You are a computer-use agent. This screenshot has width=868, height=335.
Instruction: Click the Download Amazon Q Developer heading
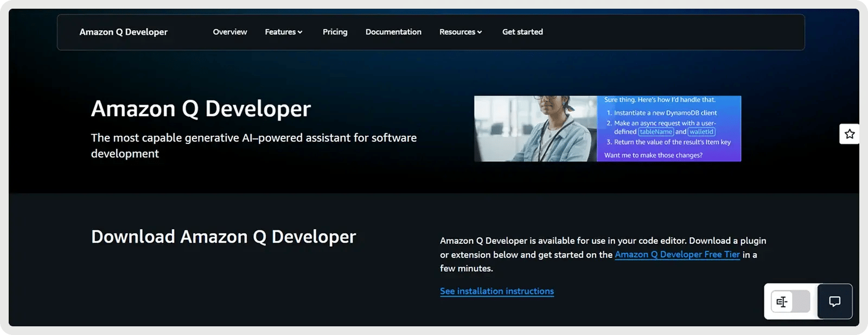224,237
